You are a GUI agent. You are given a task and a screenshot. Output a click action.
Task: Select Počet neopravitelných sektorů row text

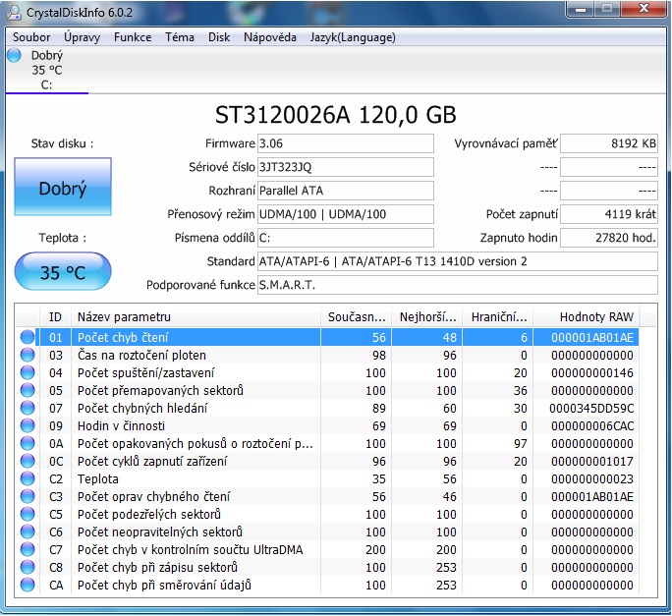(160, 532)
